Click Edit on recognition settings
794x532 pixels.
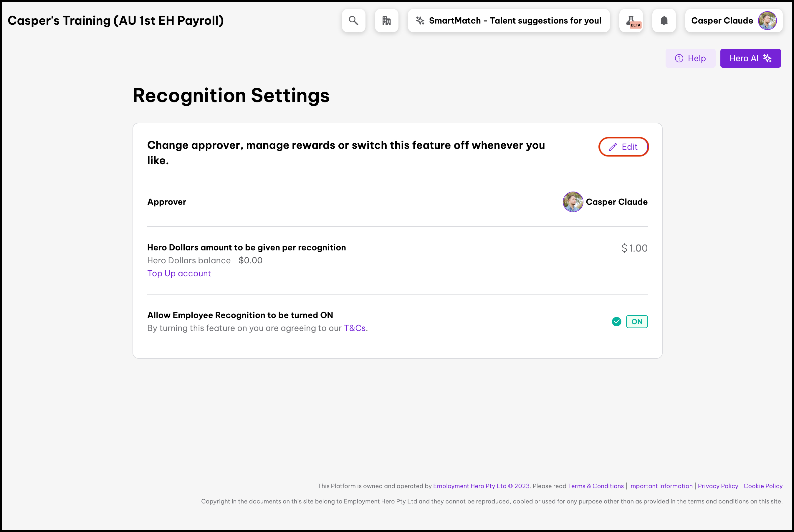pyautogui.click(x=623, y=147)
